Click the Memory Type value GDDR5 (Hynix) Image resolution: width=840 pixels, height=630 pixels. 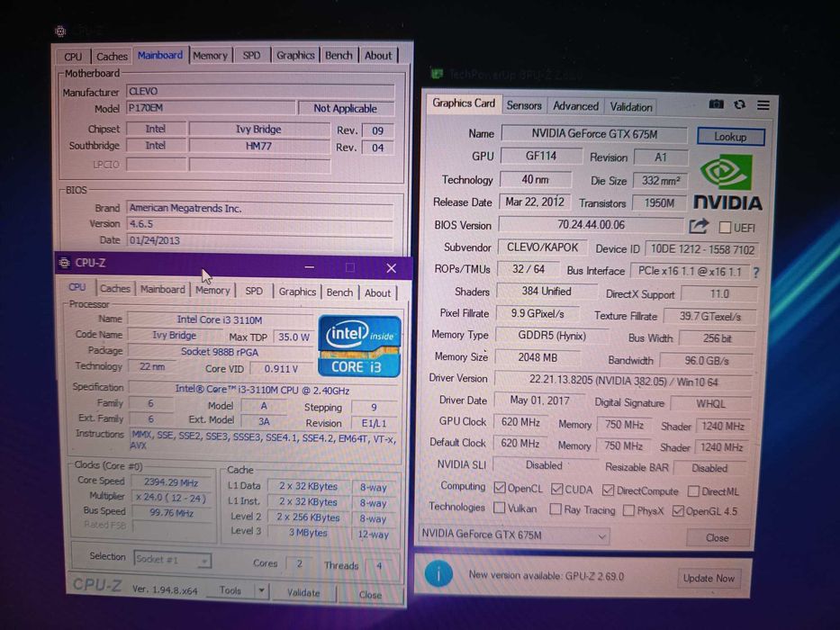552,336
